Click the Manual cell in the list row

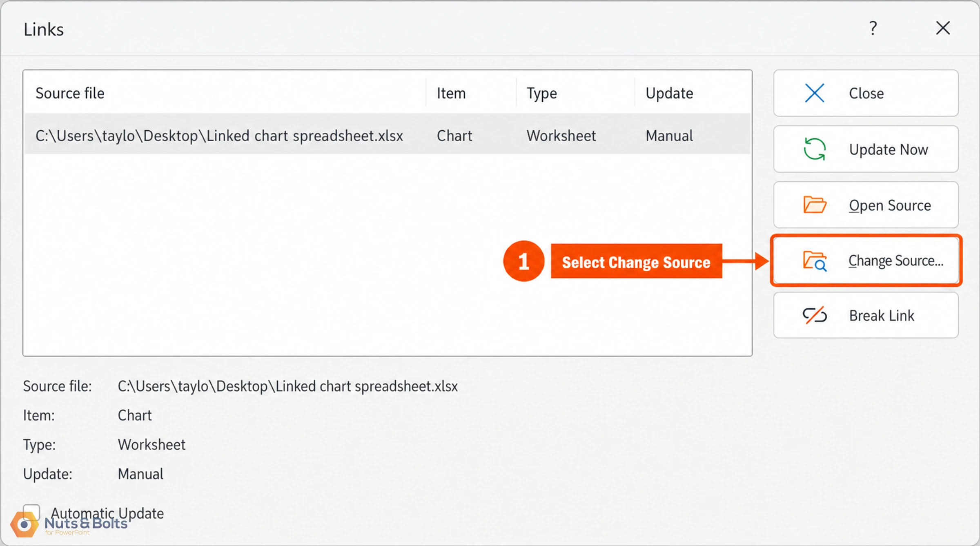(x=669, y=136)
